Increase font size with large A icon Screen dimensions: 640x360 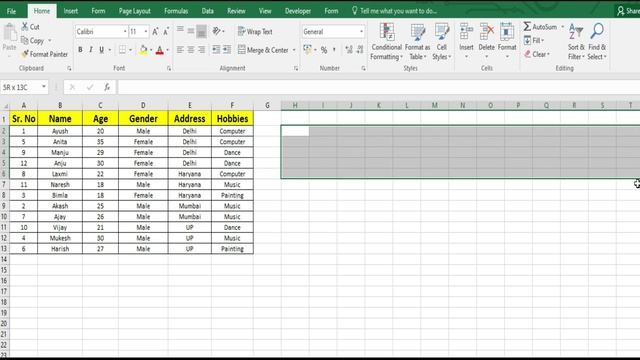point(155,31)
